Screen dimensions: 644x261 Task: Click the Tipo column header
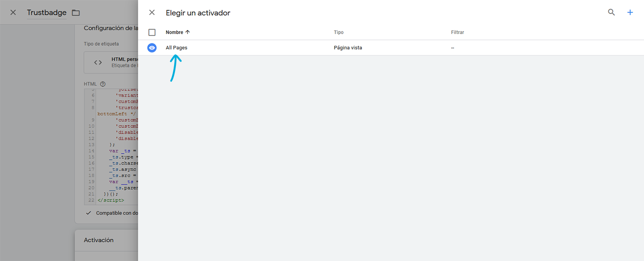coord(339,32)
